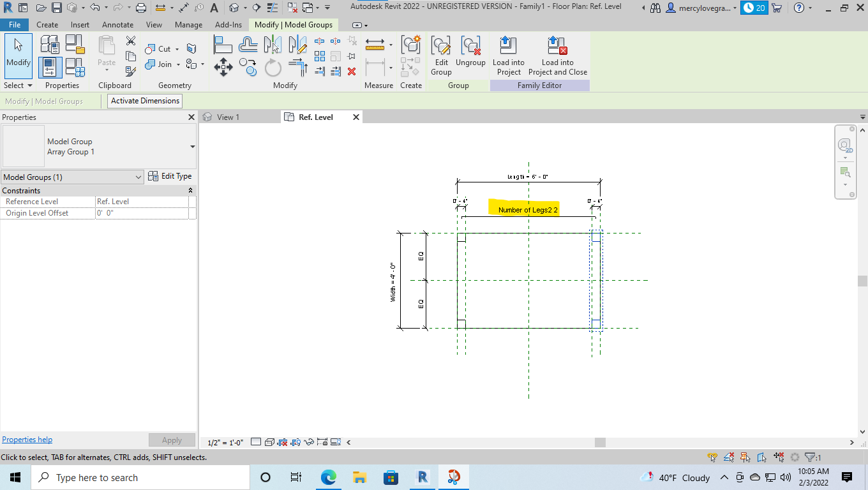Open the Properties help link
Screen dimensions: 868x490
click(27, 439)
